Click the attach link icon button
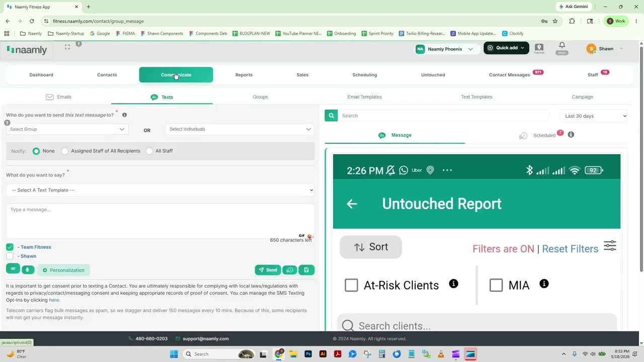644x362 pixels. (13, 269)
